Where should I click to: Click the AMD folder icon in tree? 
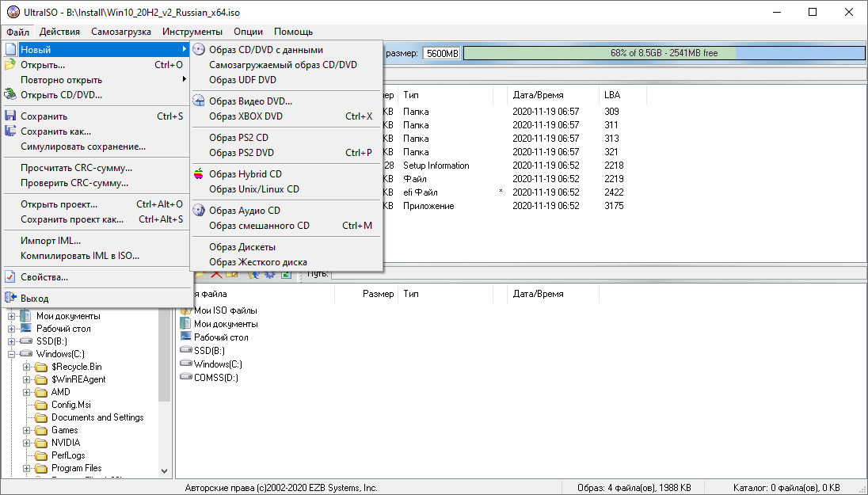tap(41, 392)
